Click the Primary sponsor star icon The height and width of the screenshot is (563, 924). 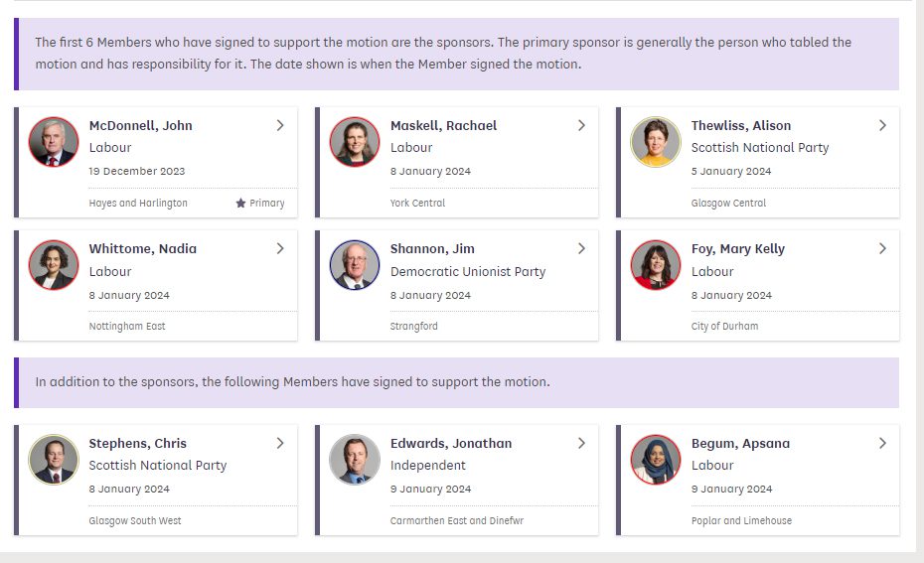tap(240, 204)
